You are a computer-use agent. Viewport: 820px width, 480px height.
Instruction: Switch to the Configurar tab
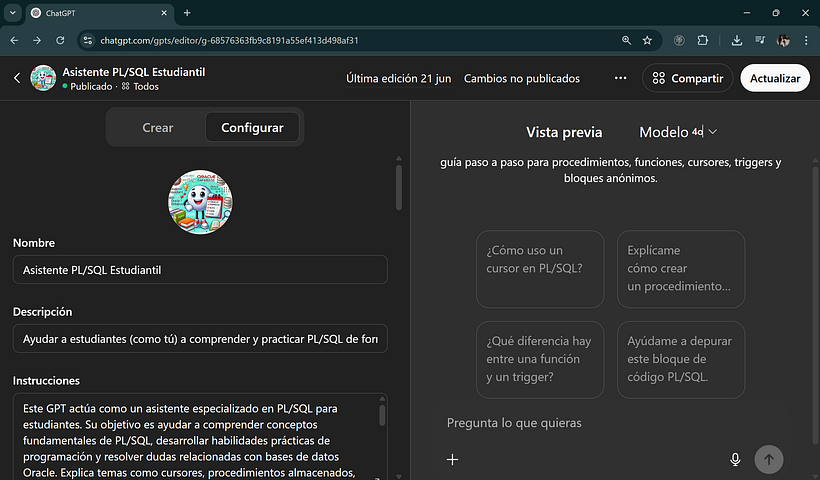pos(252,128)
